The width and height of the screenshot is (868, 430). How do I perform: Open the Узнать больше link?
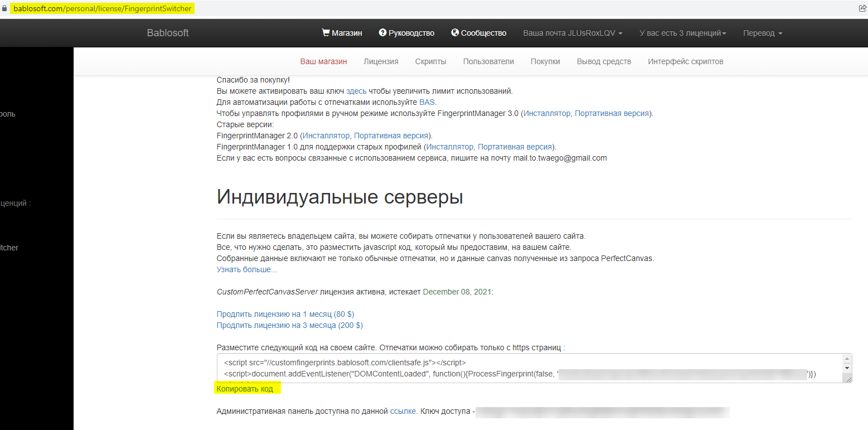click(246, 269)
